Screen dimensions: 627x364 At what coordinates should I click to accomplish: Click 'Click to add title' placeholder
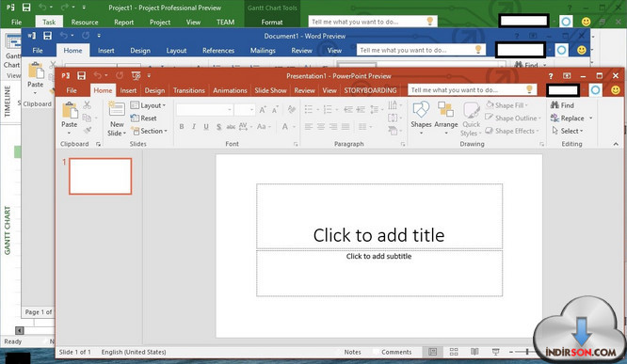(x=379, y=216)
